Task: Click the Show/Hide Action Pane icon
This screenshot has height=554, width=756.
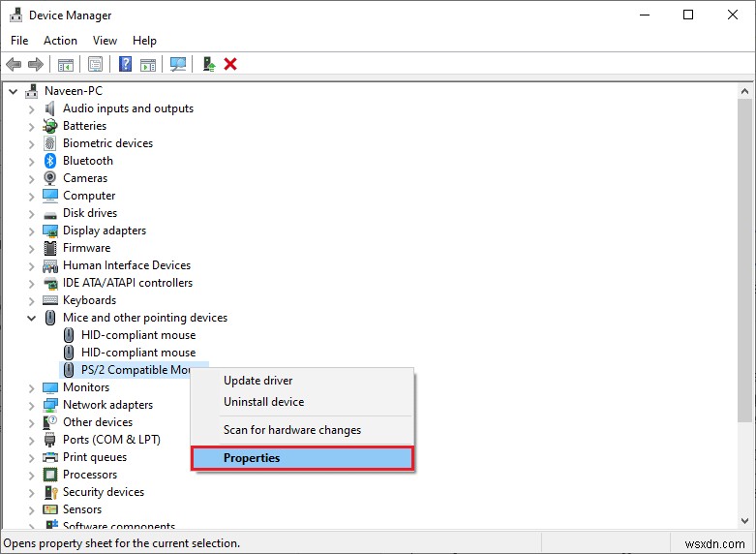Action: [148, 64]
